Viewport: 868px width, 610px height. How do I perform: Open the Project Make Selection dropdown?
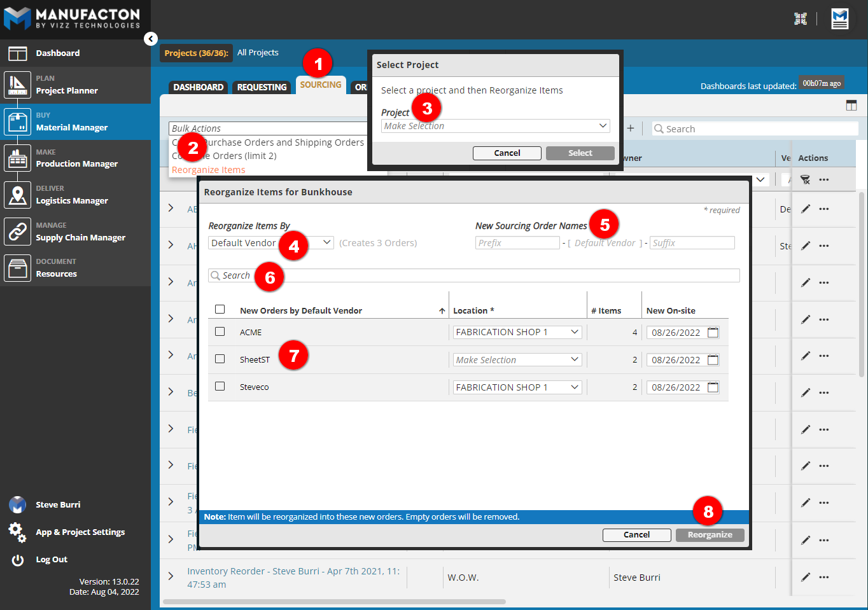(x=495, y=126)
